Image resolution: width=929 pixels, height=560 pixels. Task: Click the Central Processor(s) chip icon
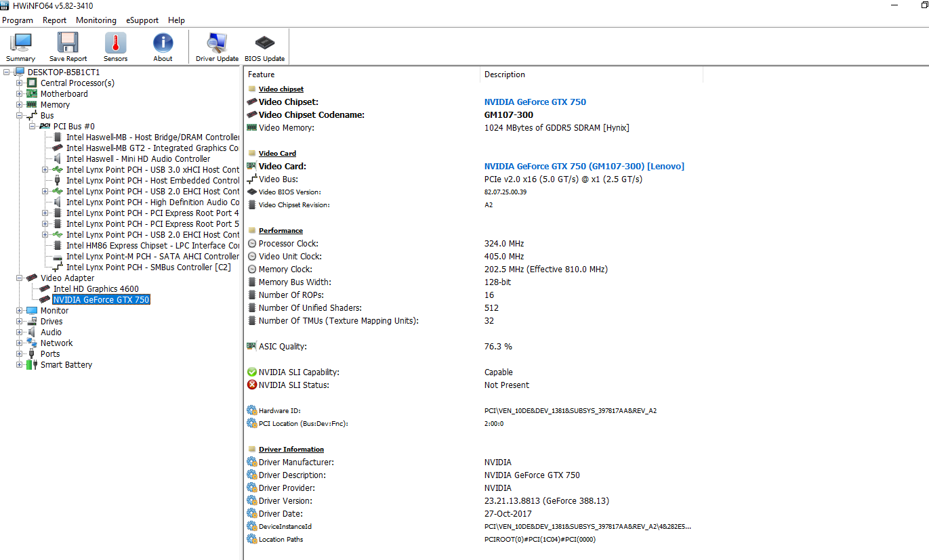(32, 83)
